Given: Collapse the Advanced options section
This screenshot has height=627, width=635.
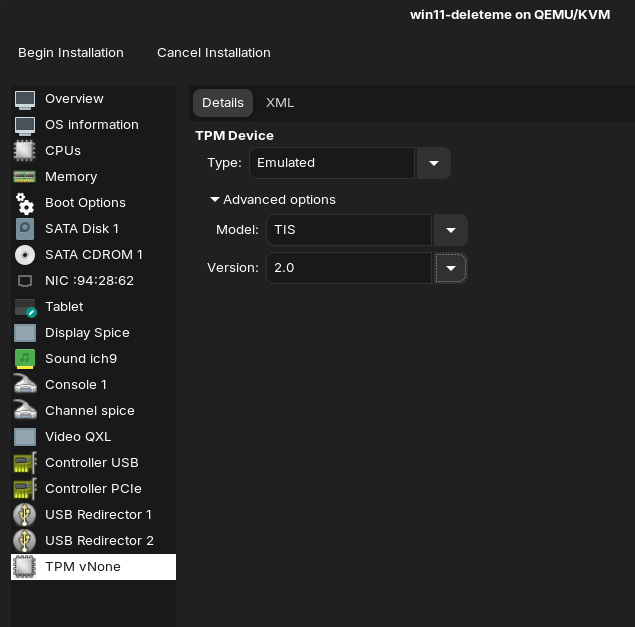Looking at the screenshot, I should [273, 200].
